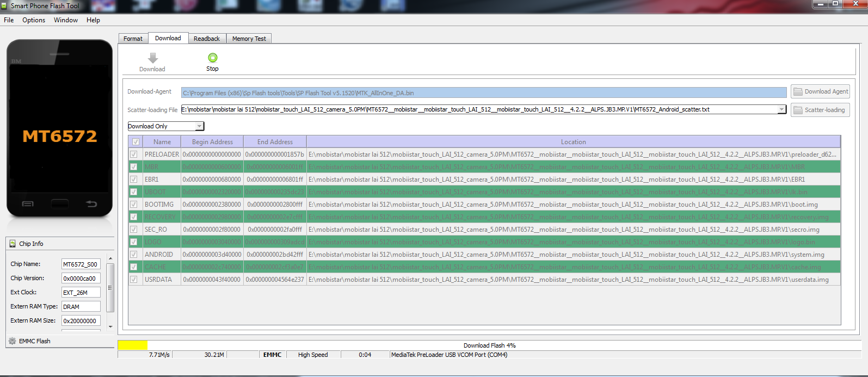868x377 pixels.
Task: Toggle the MBR row checkbox
Action: coord(134,167)
